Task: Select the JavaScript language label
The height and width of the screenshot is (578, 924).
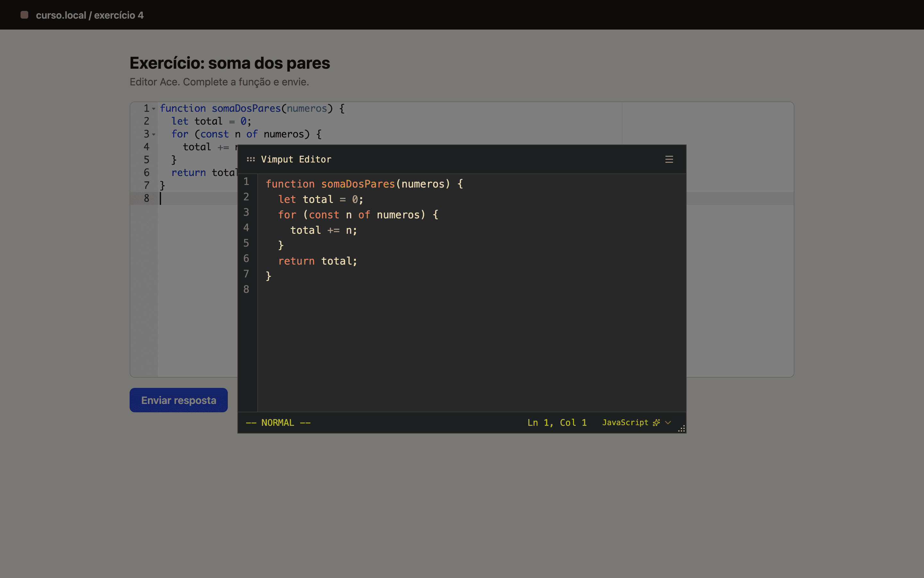Action: click(625, 422)
